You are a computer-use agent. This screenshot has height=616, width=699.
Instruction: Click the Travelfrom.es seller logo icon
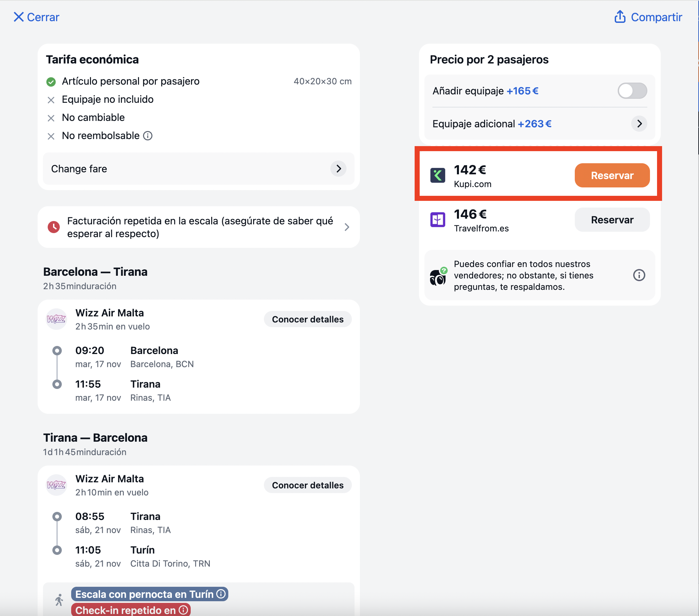(437, 220)
